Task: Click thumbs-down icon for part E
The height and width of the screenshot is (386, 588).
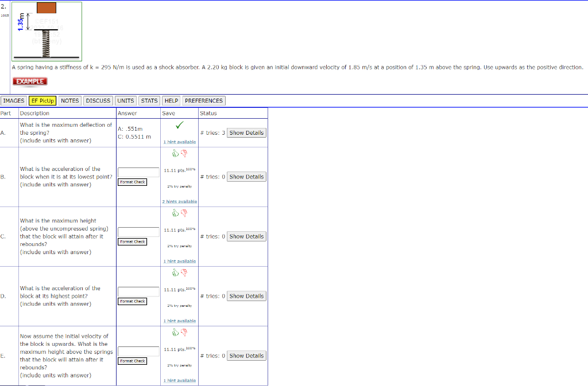Action: 184,332
